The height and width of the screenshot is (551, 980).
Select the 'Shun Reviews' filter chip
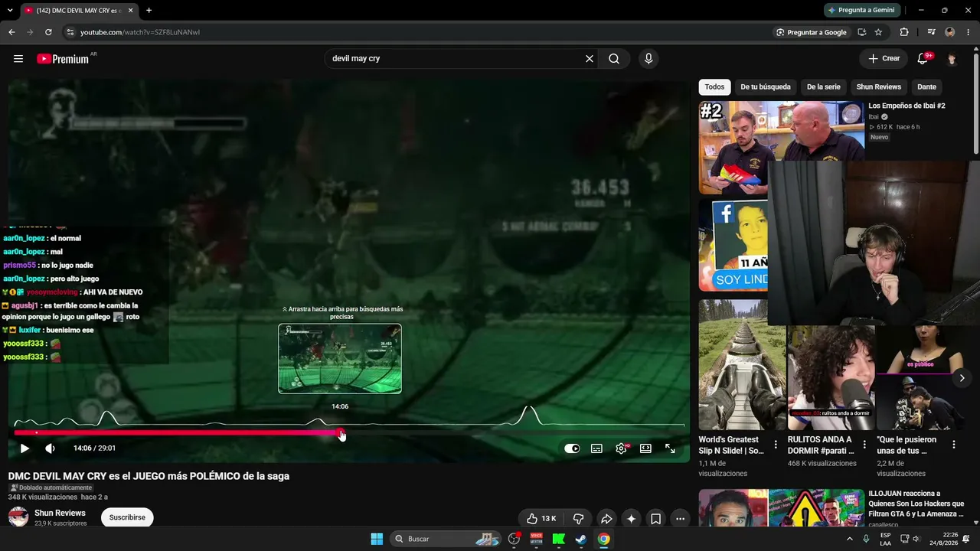[x=878, y=87]
